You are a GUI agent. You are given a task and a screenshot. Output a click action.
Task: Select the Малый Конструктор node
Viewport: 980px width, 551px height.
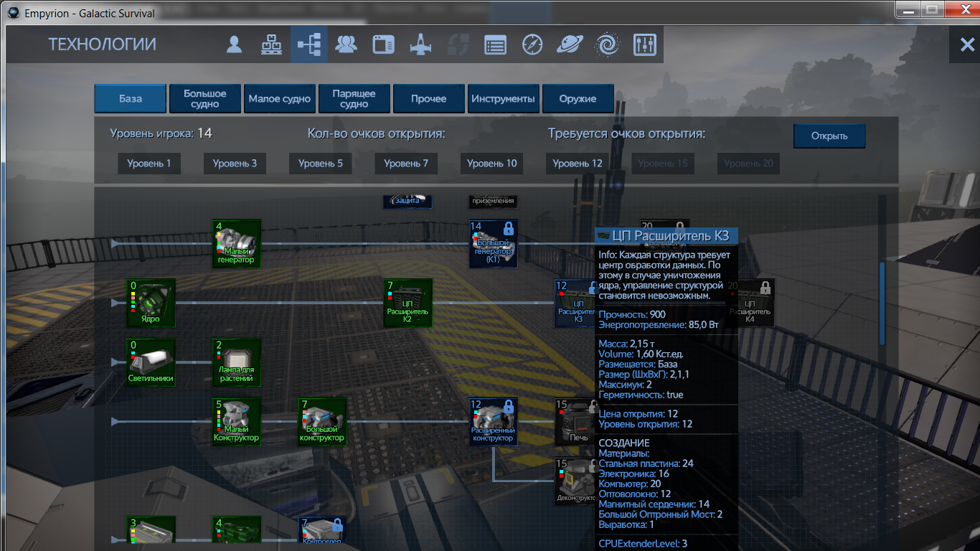(236, 422)
